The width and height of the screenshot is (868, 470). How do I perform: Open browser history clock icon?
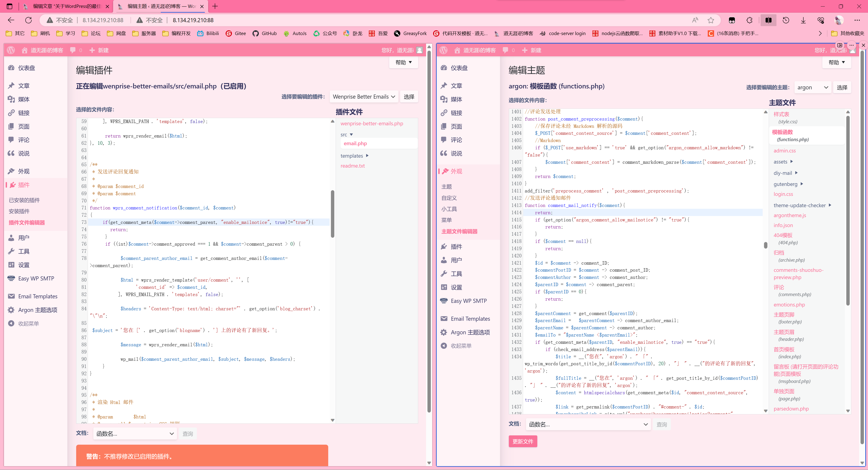coord(786,20)
